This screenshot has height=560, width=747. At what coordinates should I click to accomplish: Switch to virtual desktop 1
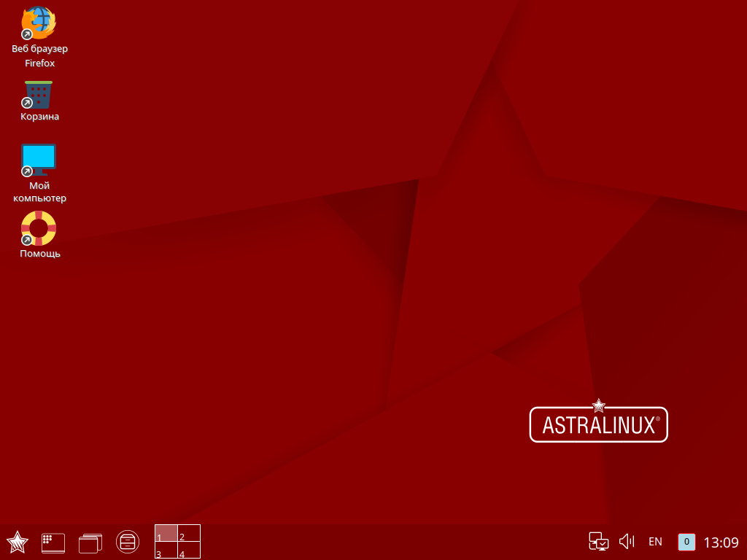tap(166, 533)
